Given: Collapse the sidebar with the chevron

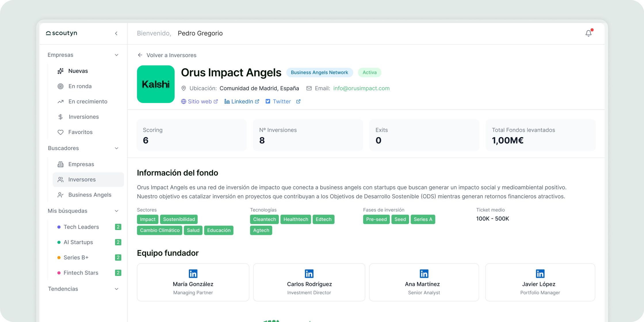Looking at the screenshot, I should 116,33.
